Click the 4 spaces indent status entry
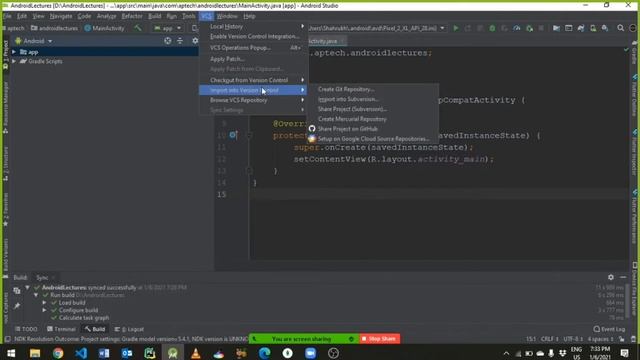Viewport: 640px width, 360px height. tap(600, 339)
